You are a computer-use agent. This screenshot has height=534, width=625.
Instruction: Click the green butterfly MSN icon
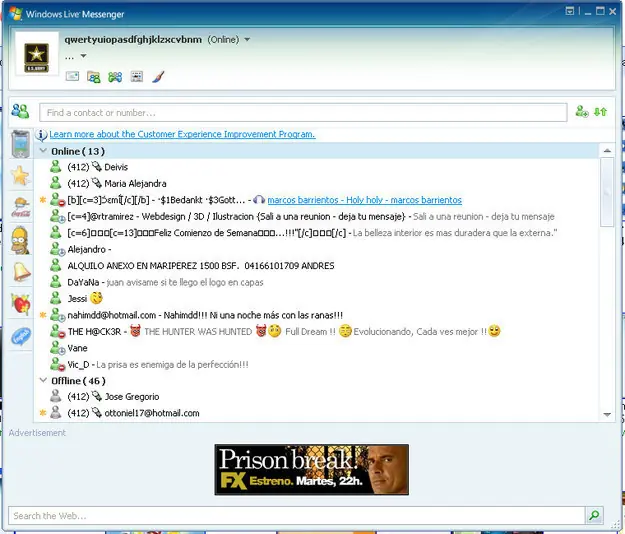[x=115, y=77]
